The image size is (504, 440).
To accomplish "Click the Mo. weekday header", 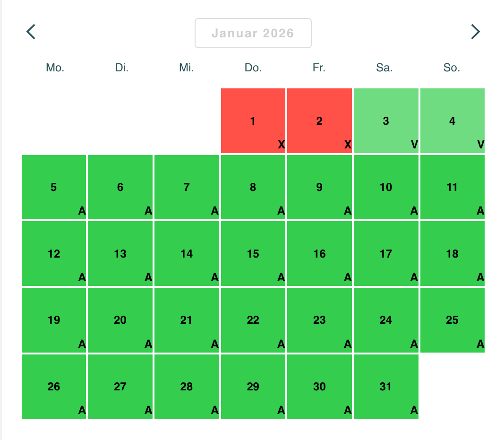I will [x=55, y=68].
